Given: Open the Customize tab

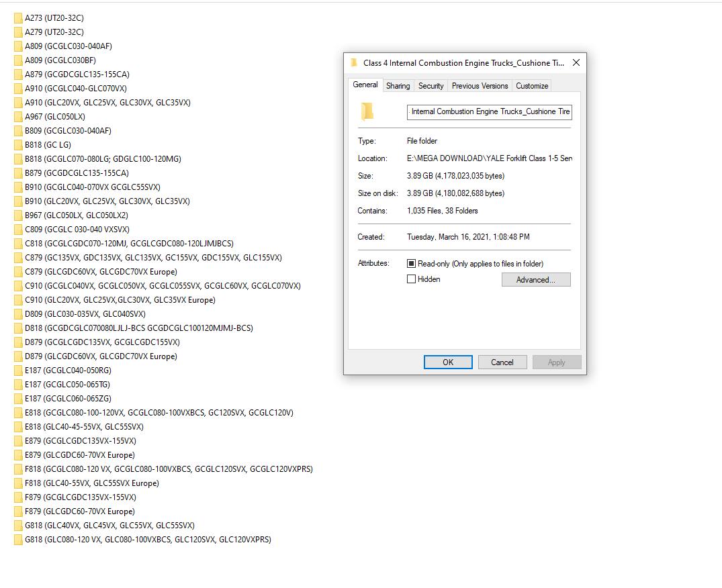Looking at the screenshot, I should click(x=532, y=85).
